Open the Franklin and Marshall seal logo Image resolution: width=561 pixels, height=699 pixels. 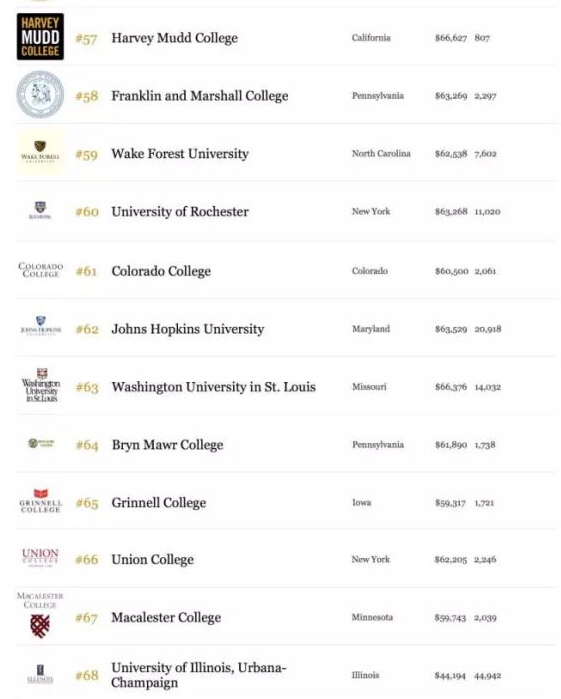40,95
